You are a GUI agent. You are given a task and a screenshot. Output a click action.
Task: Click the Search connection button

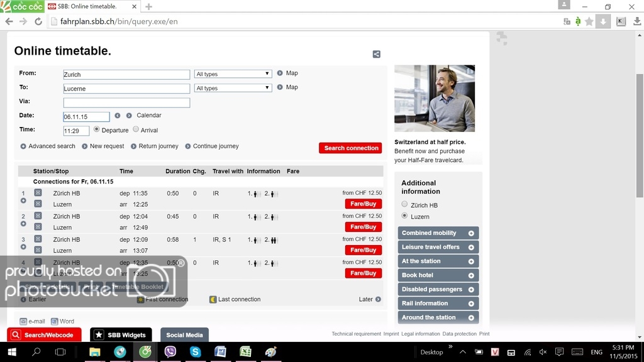(350, 148)
